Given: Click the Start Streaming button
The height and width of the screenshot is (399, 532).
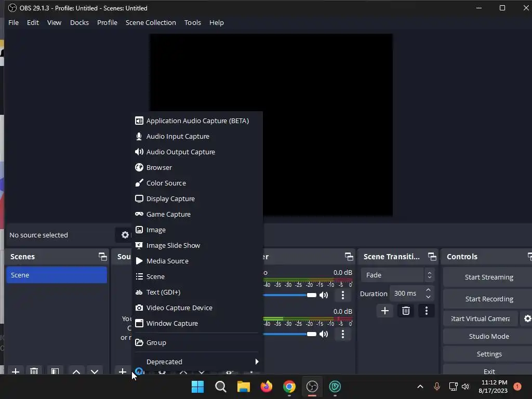Looking at the screenshot, I should pyautogui.click(x=488, y=277).
